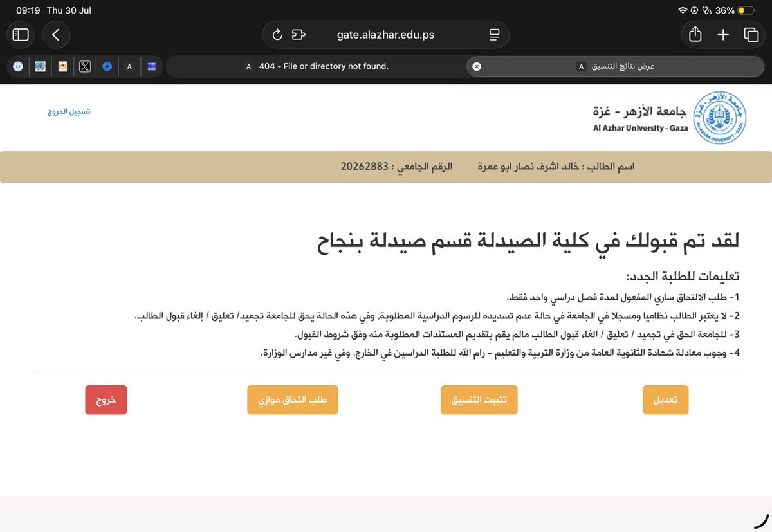Viewport: 772px width, 532px height.
Task: Open the extensions icon in address bar
Action: [298, 35]
